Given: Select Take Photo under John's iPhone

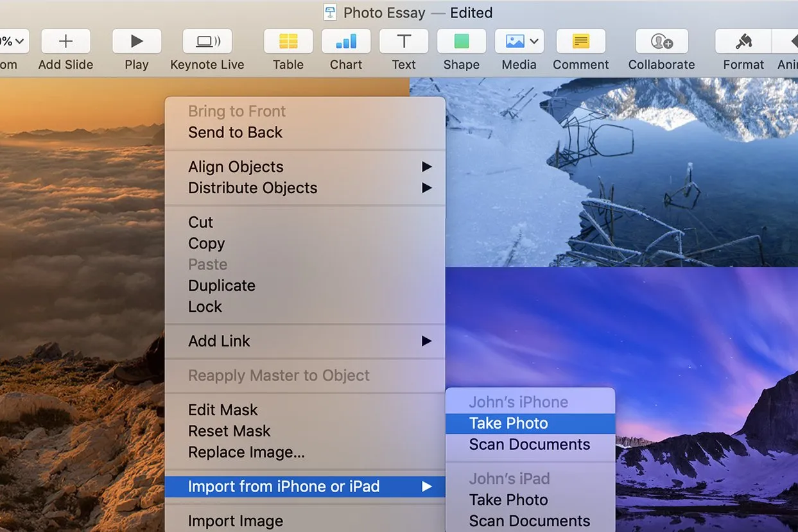Looking at the screenshot, I should tap(508, 424).
